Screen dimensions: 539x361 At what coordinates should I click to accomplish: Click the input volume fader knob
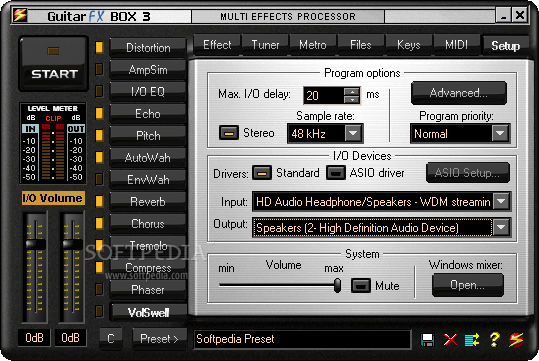(36, 244)
